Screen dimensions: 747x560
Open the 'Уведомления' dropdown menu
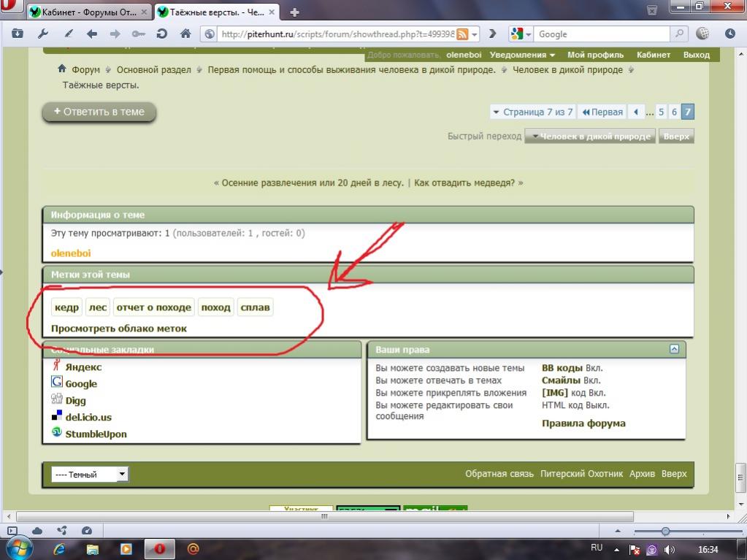[x=522, y=55]
